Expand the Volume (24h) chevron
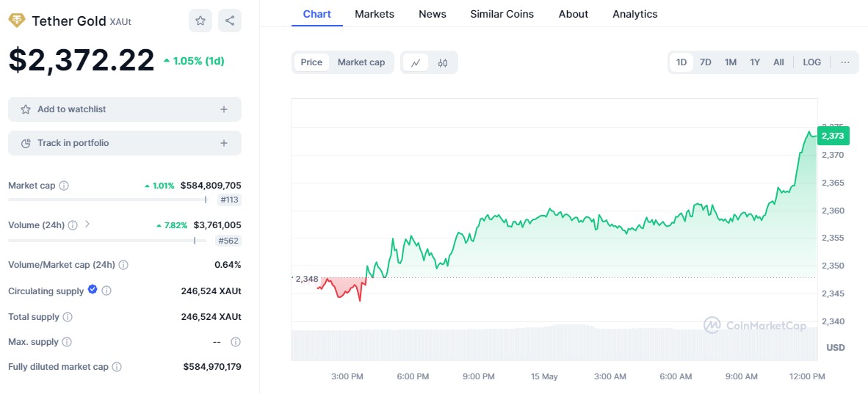This screenshot has width=868, height=394. 87,225
